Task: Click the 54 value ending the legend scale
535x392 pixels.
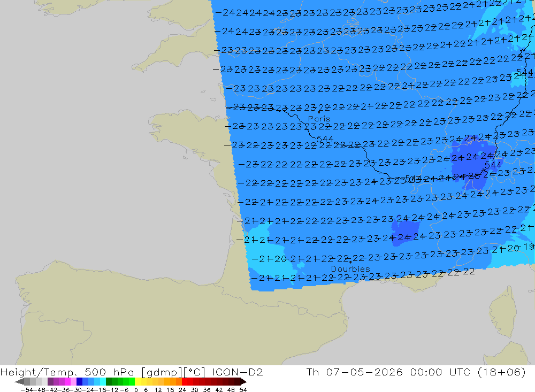Action: 243,390
